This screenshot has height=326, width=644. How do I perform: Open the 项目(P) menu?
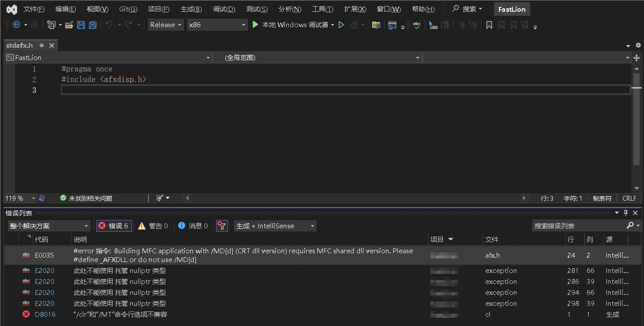coord(159,9)
